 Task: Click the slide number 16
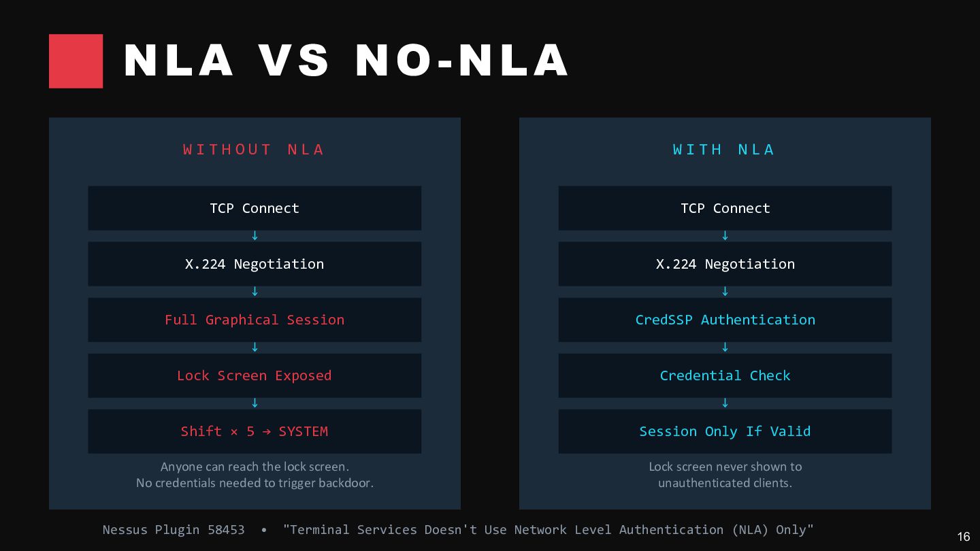(x=964, y=537)
